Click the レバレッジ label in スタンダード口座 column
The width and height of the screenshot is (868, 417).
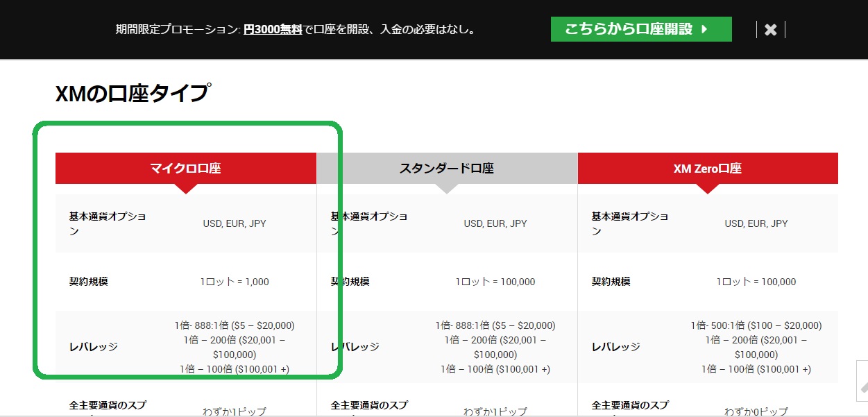tap(355, 347)
